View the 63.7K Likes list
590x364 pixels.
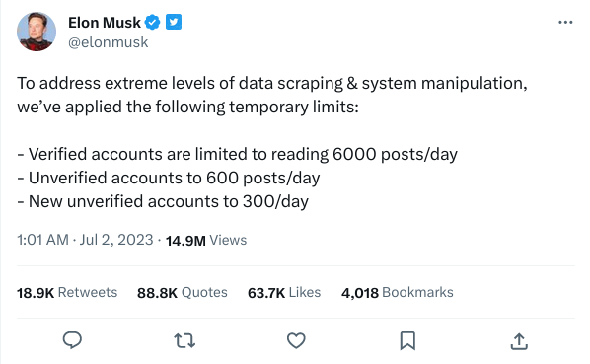tap(284, 293)
